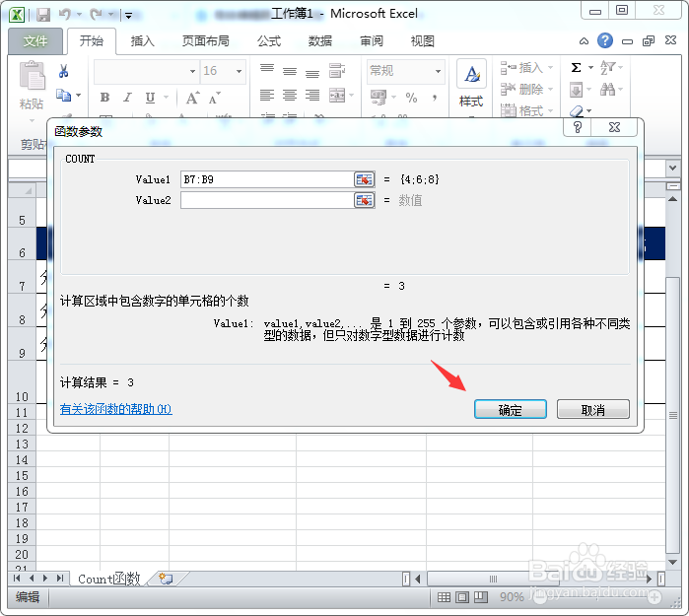
Task: Apply percent style format
Action: pos(411,98)
